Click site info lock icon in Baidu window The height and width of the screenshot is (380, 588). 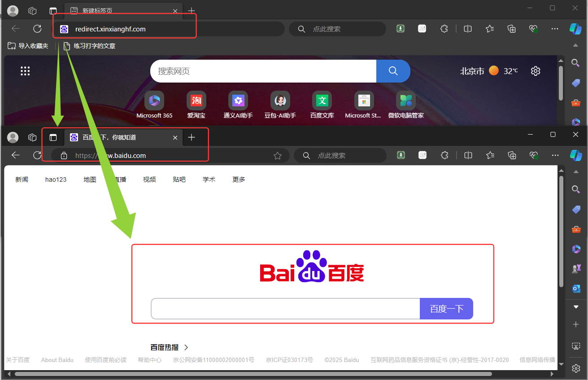click(x=64, y=156)
